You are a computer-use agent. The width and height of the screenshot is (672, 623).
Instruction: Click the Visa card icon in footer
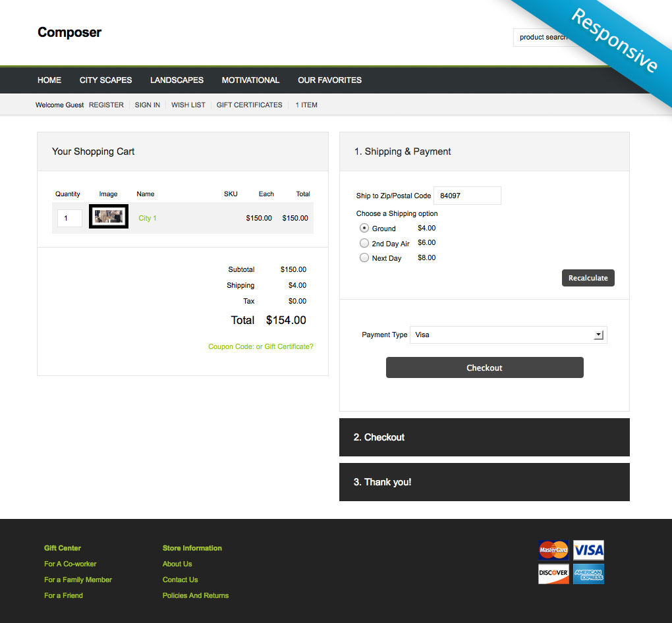[x=588, y=550]
